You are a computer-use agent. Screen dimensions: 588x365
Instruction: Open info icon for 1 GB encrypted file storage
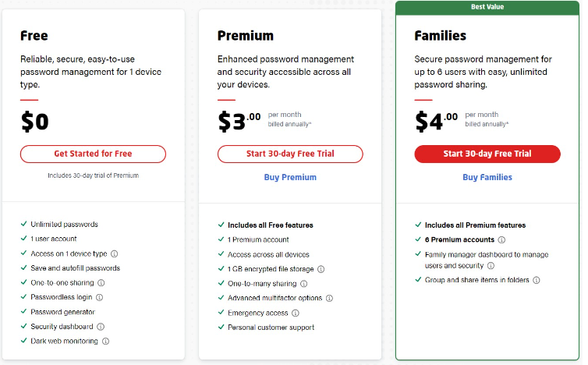coord(321,269)
